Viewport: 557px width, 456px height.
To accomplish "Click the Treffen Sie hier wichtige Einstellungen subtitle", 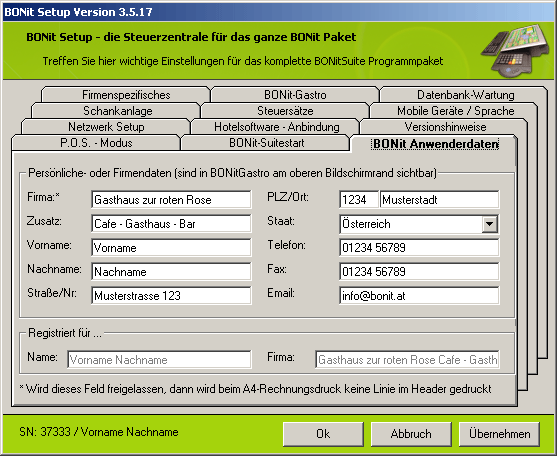I will (x=243, y=61).
